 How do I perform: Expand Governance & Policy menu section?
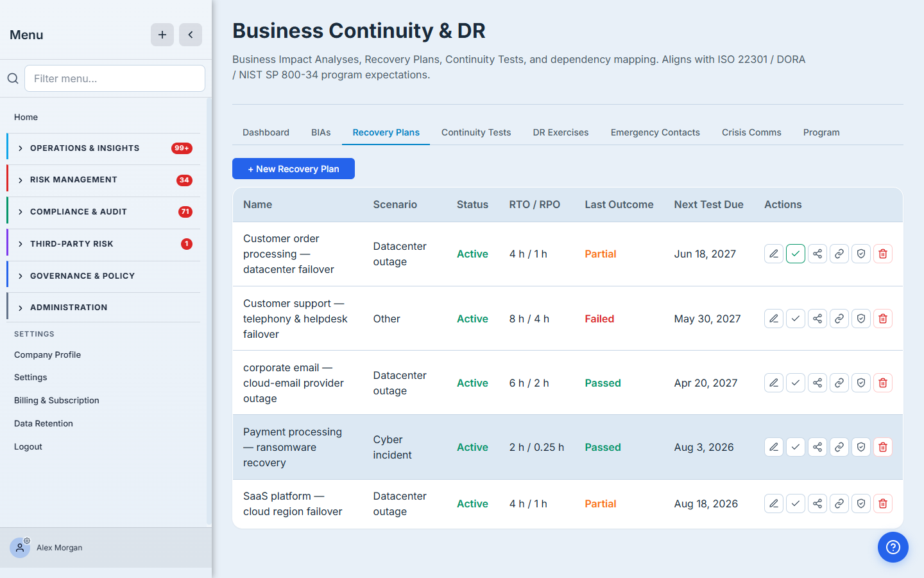103,276
